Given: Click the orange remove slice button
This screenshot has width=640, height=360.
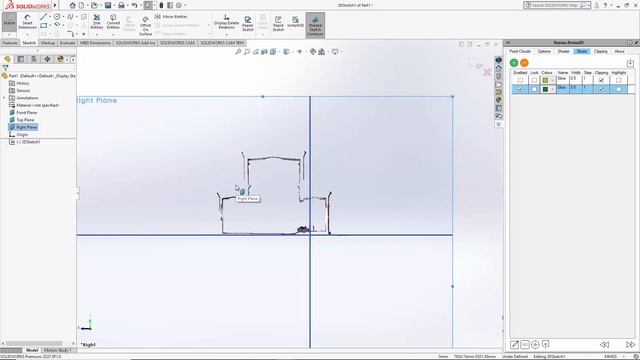Looking at the screenshot, I should 524,63.
